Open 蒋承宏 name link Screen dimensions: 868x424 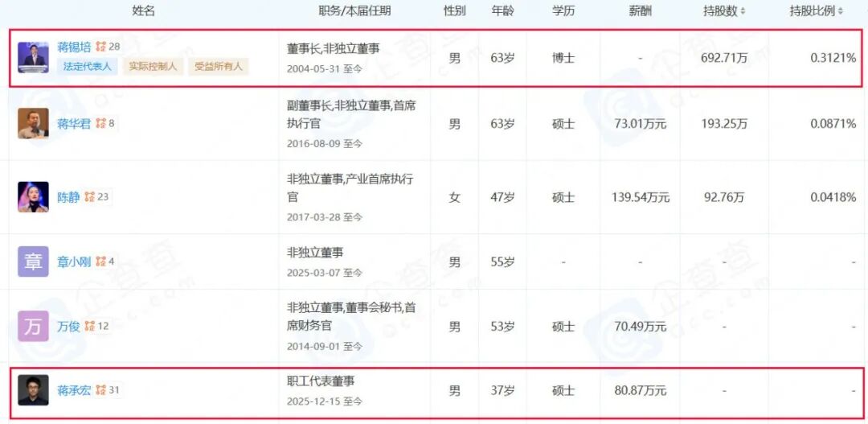pos(74,390)
